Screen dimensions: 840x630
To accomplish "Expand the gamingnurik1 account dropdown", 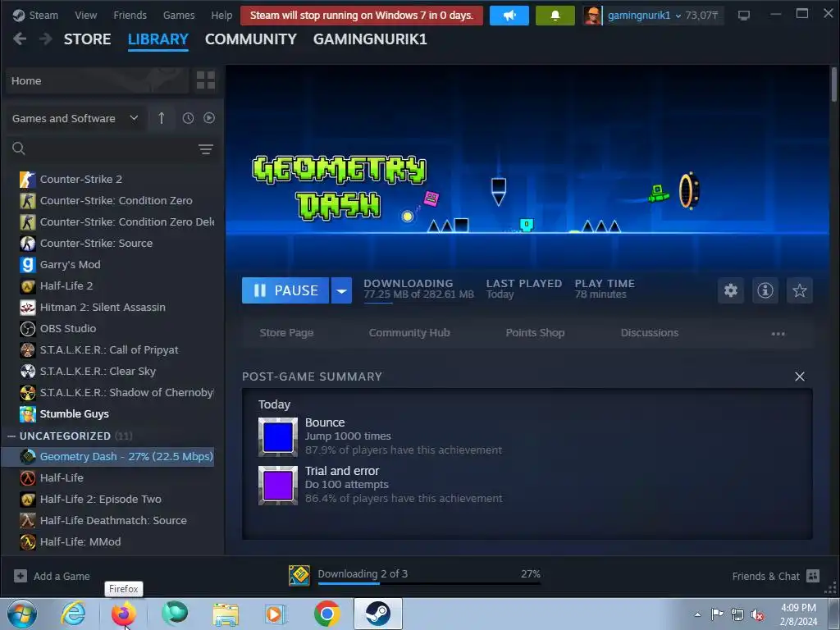I will pyautogui.click(x=678, y=16).
